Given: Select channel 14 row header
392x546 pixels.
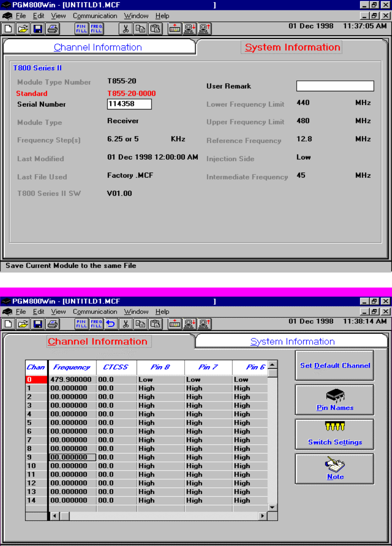Looking at the screenshot, I should [x=36, y=501].
